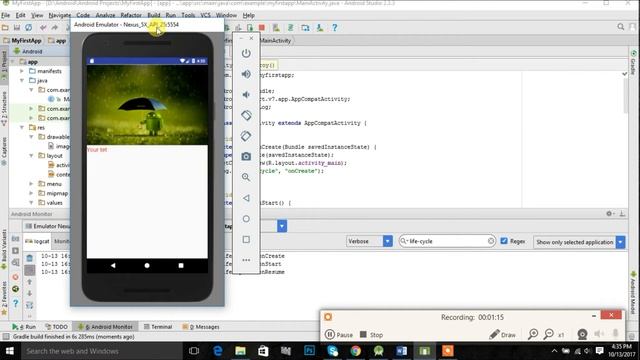Viewport: 640px width, 360px height.
Task: Open the Windows Start button
Action: coord(10,351)
